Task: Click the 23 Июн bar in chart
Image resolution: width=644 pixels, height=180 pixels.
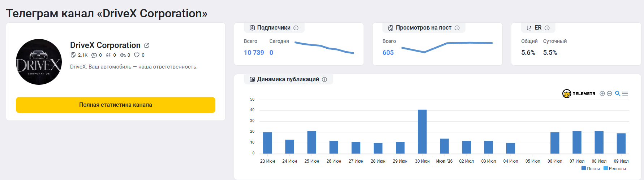Action: coord(267,143)
